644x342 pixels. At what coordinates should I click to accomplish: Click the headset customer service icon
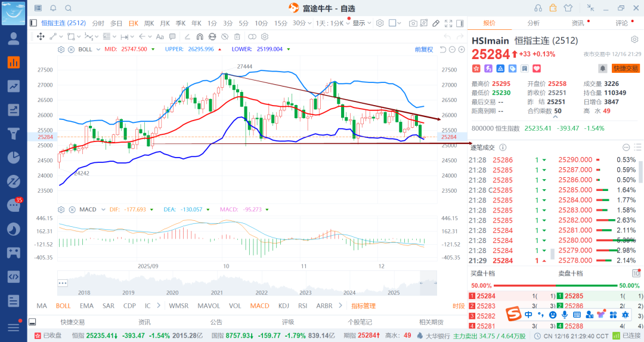pos(538,8)
